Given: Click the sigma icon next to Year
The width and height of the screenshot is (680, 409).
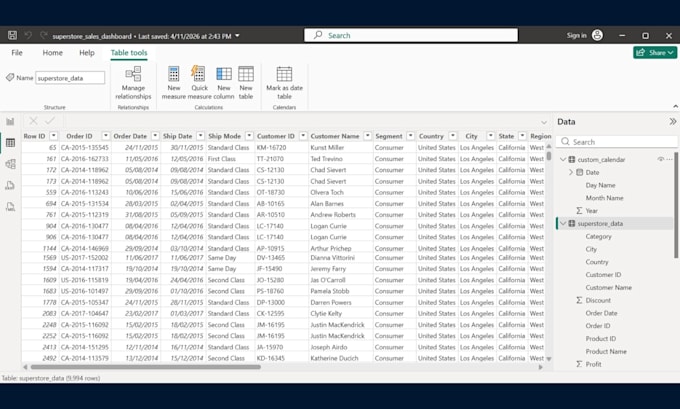Looking at the screenshot, I should (579, 210).
